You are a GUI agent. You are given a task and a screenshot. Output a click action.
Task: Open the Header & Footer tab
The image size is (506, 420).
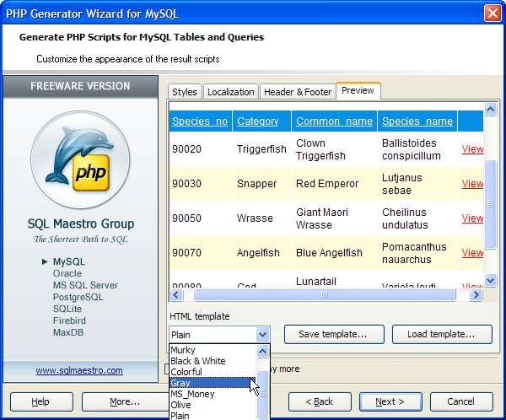pos(297,92)
